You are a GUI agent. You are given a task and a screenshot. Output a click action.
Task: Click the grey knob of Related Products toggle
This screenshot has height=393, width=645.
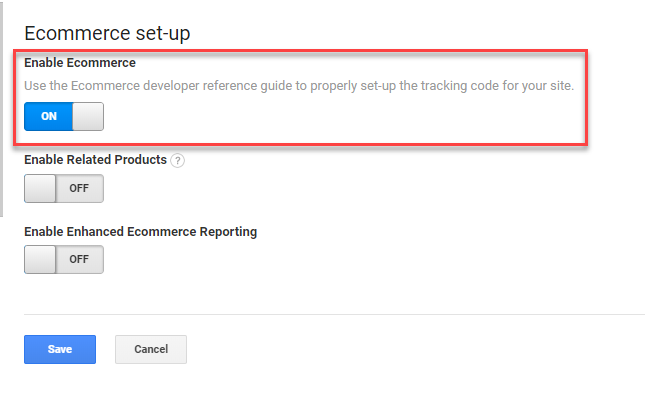[40, 188]
